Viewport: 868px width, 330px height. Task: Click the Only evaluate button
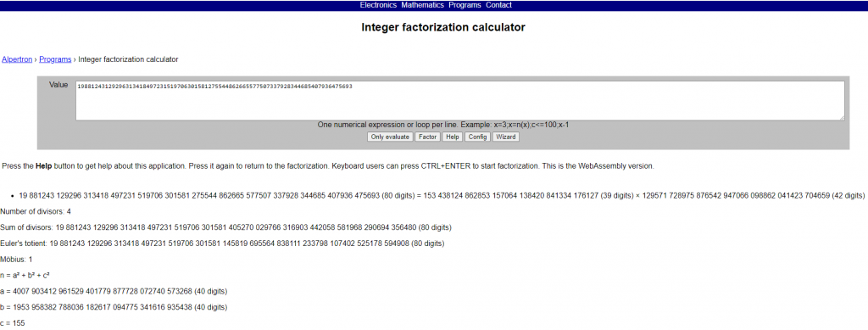390,137
